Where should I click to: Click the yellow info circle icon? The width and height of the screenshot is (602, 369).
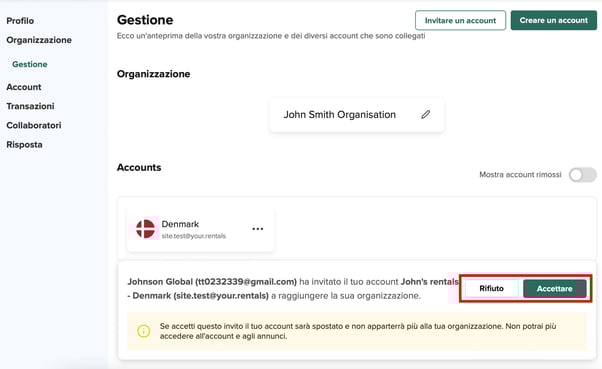pyautogui.click(x=144, y=331)
